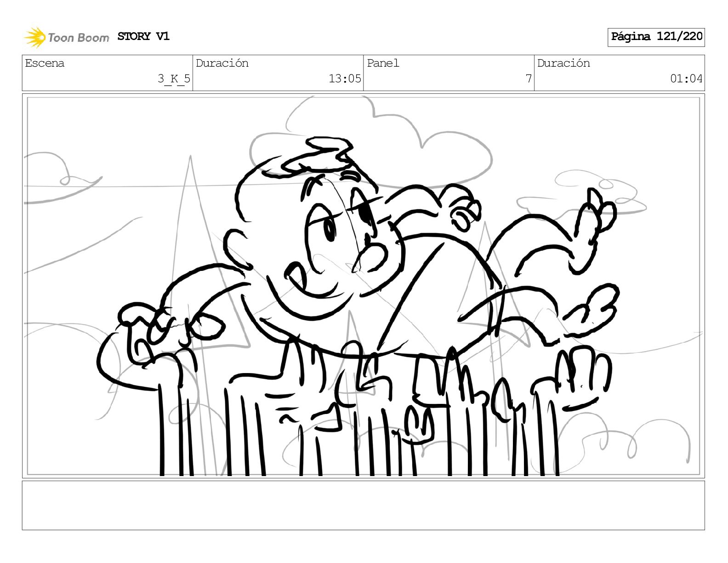
Task: Select panel number 7
Action: [x=529, y=79]
